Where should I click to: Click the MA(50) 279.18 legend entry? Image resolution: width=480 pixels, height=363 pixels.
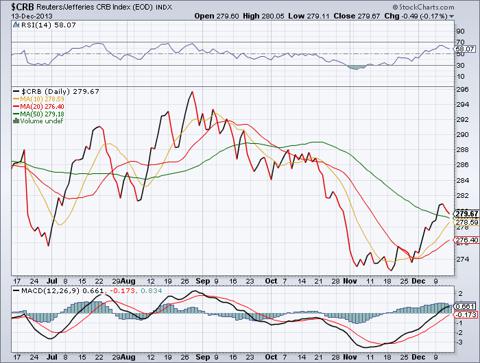tap(42, 114)
